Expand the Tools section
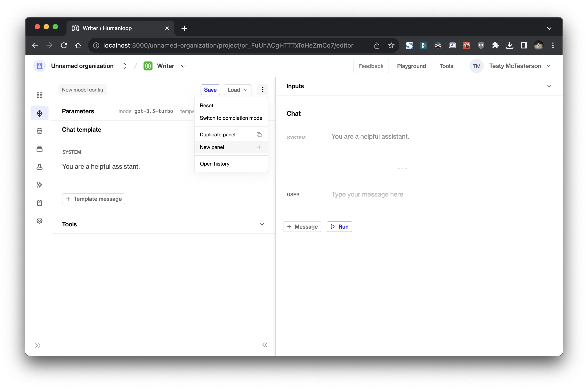This screenshot has width=588, height=389. [262, 224]
